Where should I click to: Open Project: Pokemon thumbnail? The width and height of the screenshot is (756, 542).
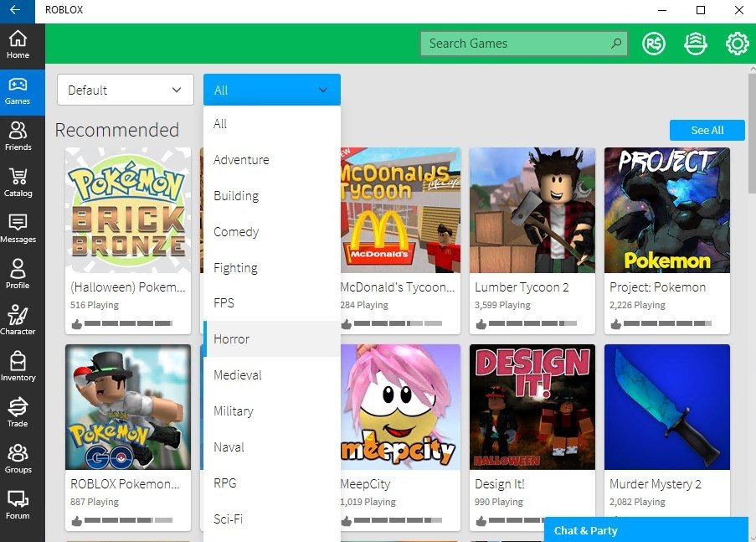[667, 210]
